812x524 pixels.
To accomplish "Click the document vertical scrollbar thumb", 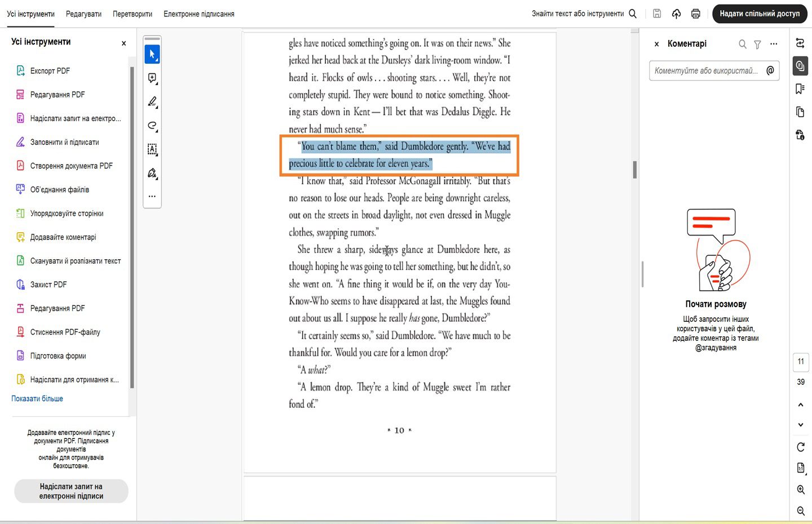I will pos(635,170).
